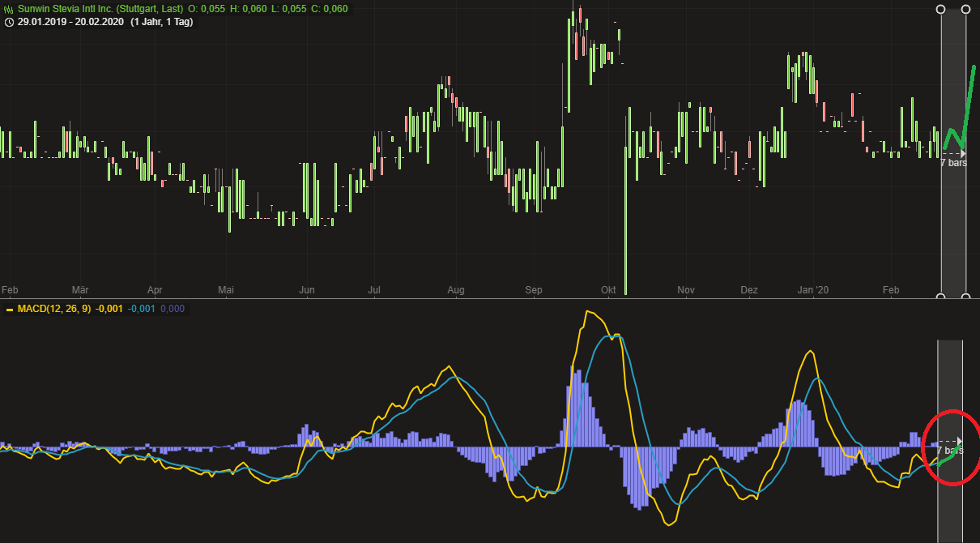Click the MACD(12, 26, 9) indicator label
The width and height of the screenshot is (980, 543).
pyautogui.click(x=53, y=309)
